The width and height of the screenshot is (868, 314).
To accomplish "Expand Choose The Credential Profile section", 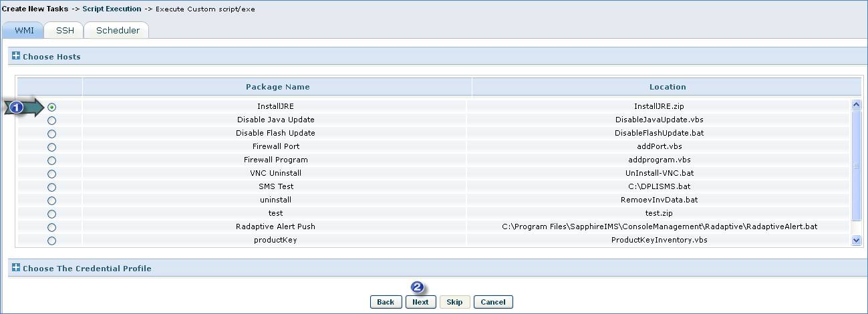I will (16, 268).
